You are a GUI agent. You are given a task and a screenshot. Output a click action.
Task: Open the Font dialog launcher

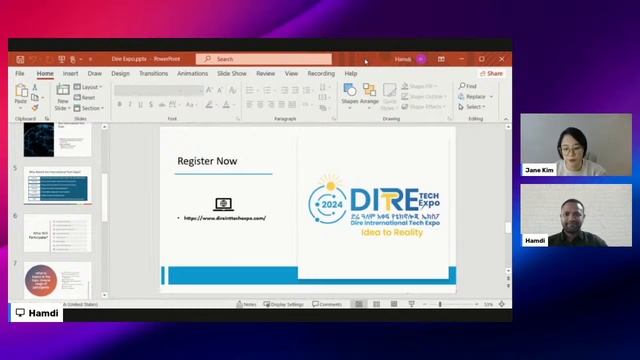238,119
